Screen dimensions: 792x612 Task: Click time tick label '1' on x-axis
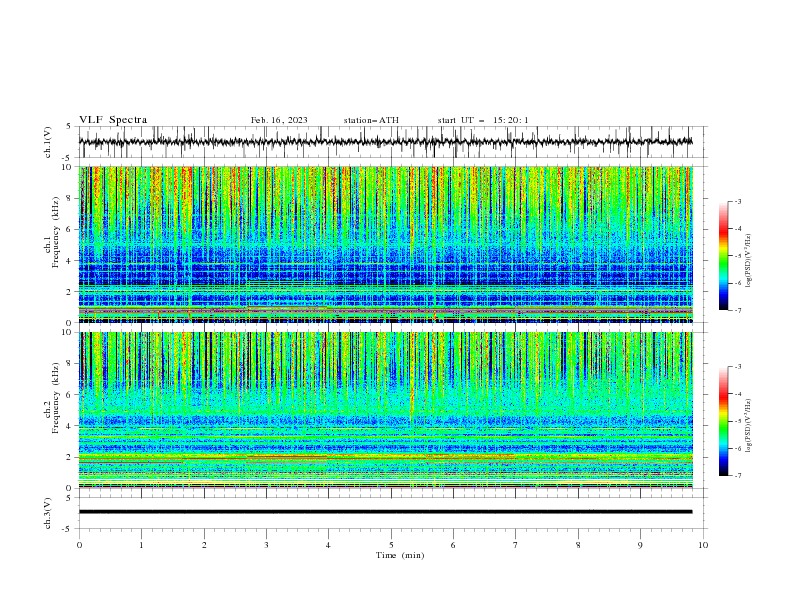click(x=141, y=545)
